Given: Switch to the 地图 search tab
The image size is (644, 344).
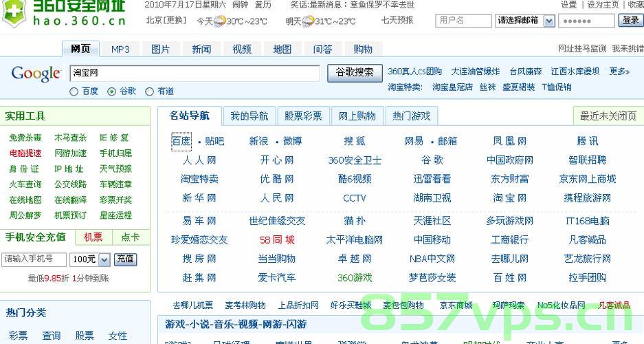Looking at the screenshot, I should pyautogui.click(x=282, y=50).
